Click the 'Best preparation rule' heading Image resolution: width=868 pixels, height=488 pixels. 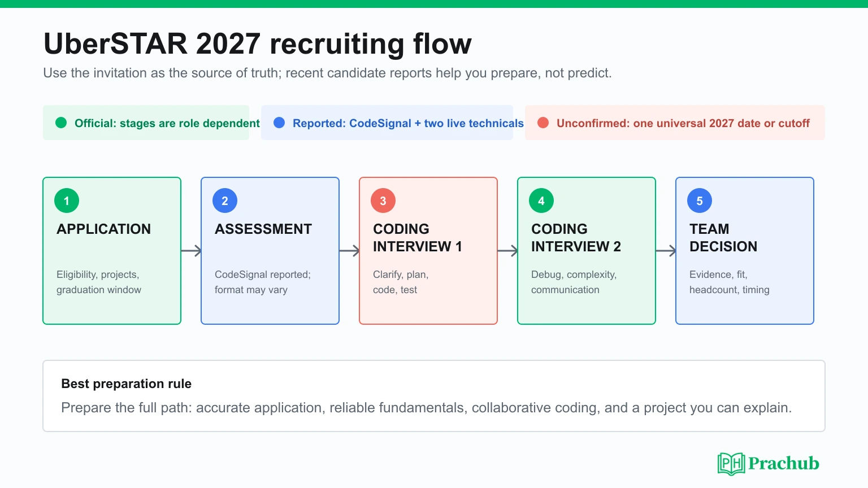(x=126, y=384)
